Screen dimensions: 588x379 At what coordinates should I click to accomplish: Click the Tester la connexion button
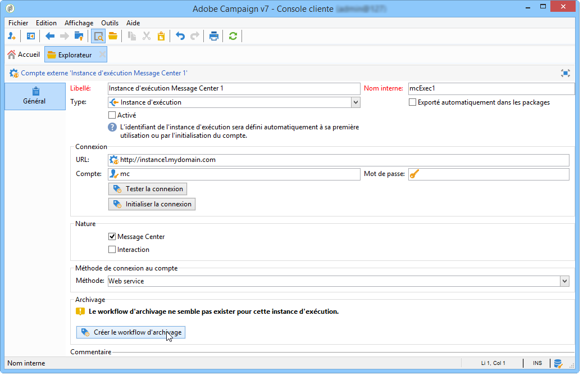pos(147,189)
